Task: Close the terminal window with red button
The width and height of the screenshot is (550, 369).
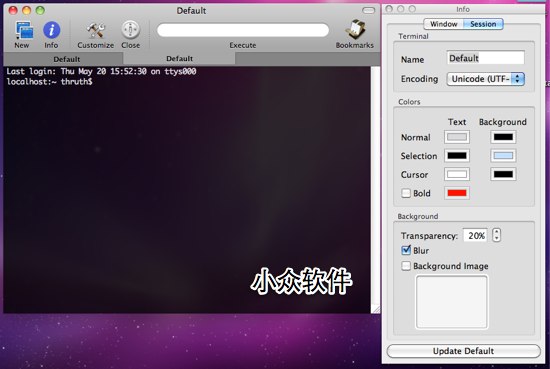Action: (x=13, y=11)
